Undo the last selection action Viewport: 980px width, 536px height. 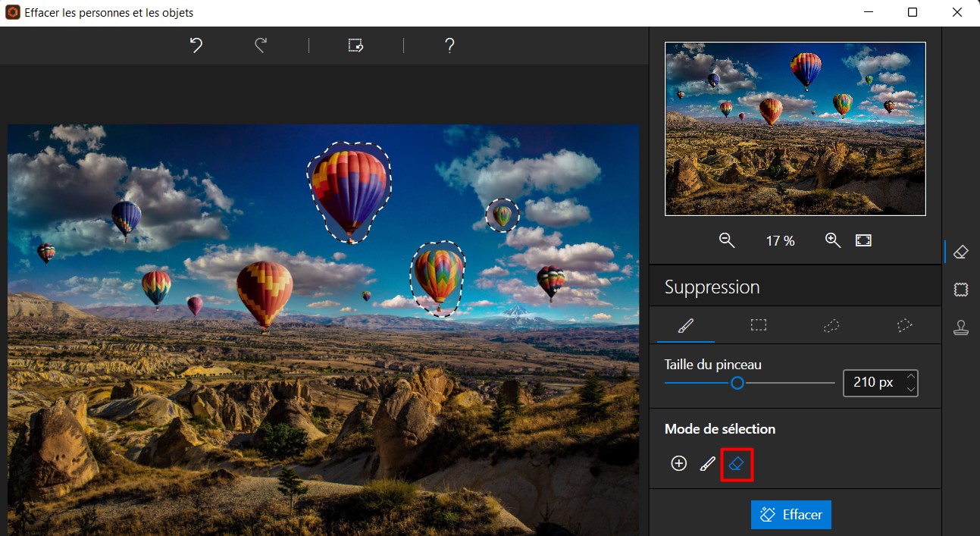click(x=196, y=45)
